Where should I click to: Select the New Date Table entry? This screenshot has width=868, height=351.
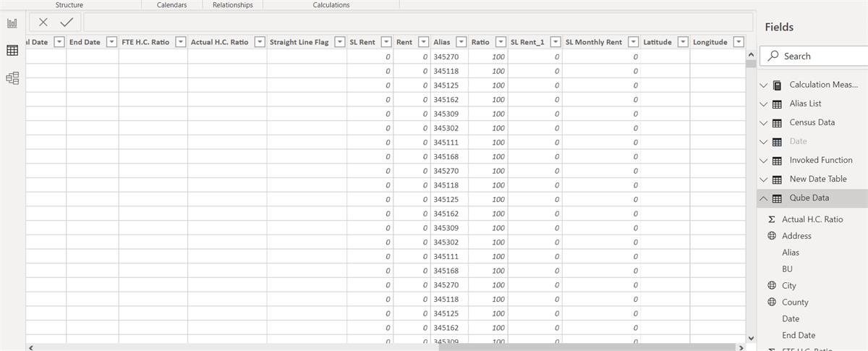817,179
